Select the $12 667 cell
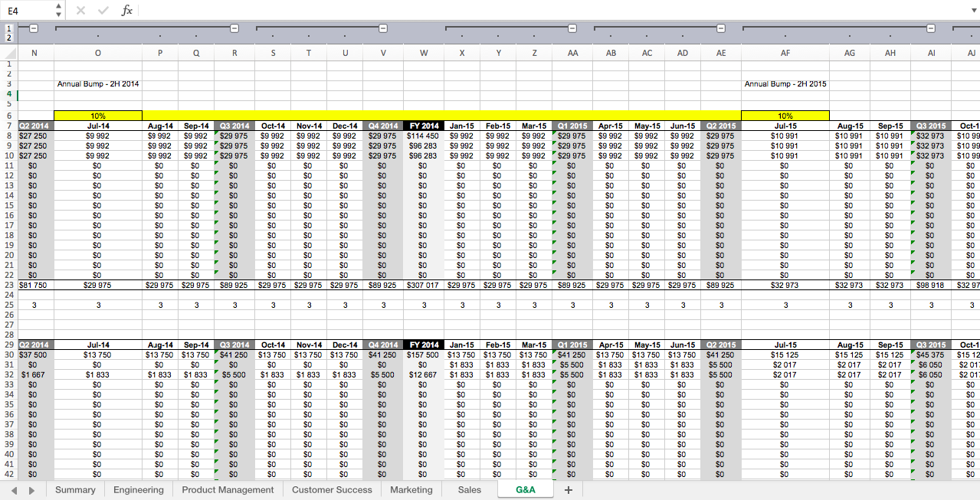 coord(424,375)
